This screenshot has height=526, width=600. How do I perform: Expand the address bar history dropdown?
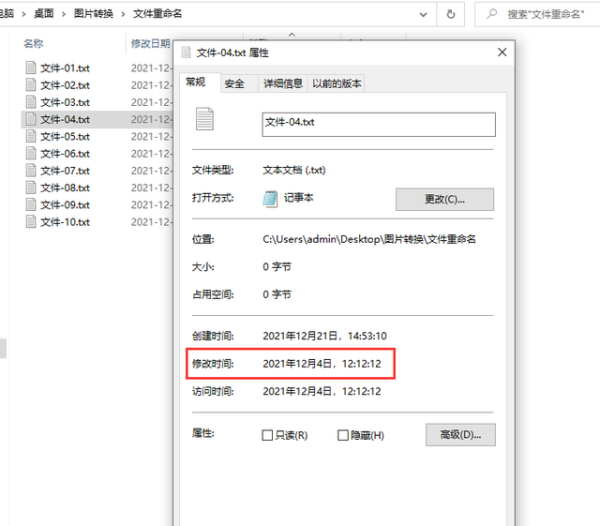(x=423, y=15)
